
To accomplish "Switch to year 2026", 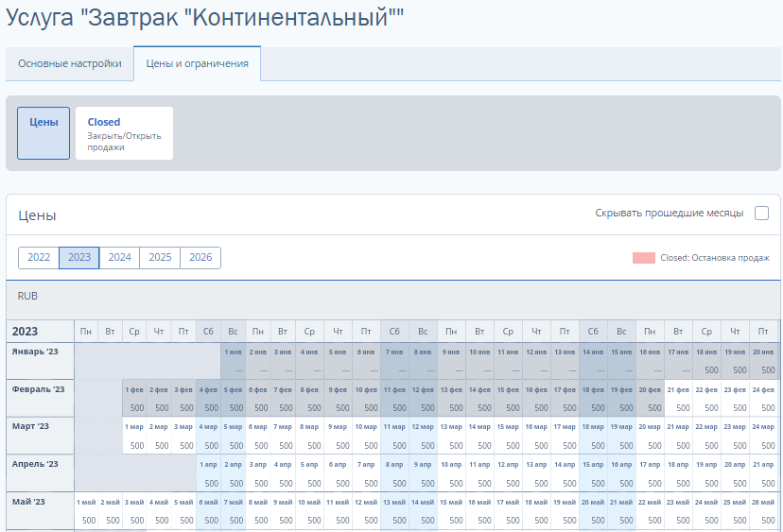I will [x=200, y=258].
